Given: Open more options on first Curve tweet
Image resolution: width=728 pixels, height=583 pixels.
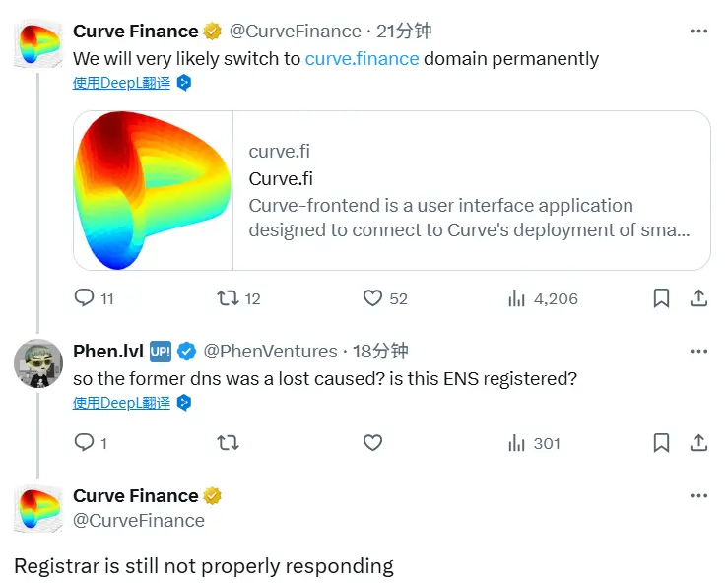Looking at the screenshot, I should click(698, 32).
